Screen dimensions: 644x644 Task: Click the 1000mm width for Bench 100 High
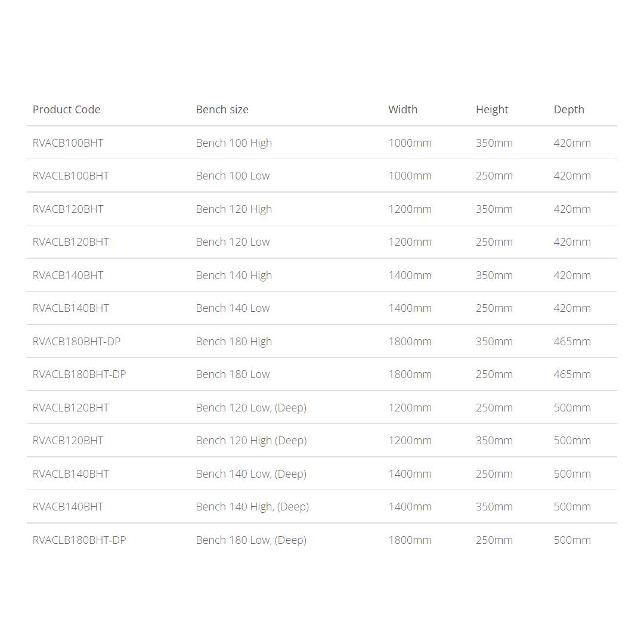tap(410, 143)
